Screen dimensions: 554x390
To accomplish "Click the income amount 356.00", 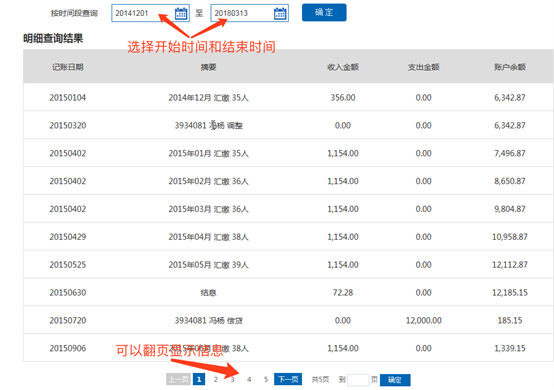I will click(x=343, y=98).
